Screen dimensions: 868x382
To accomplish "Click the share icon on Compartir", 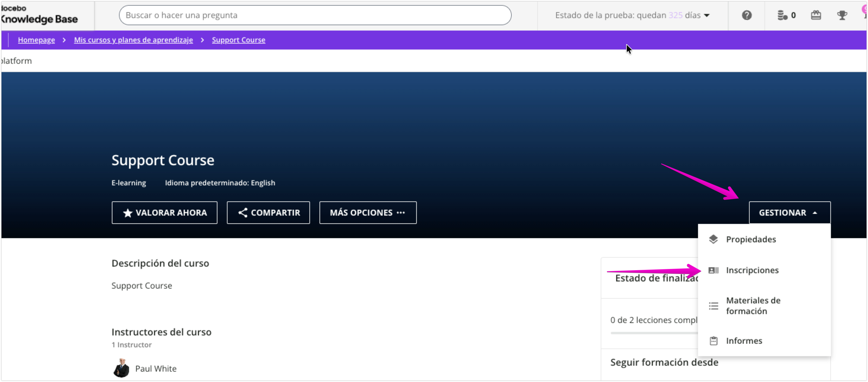I will pyautogui.click(x=243, y=213).
